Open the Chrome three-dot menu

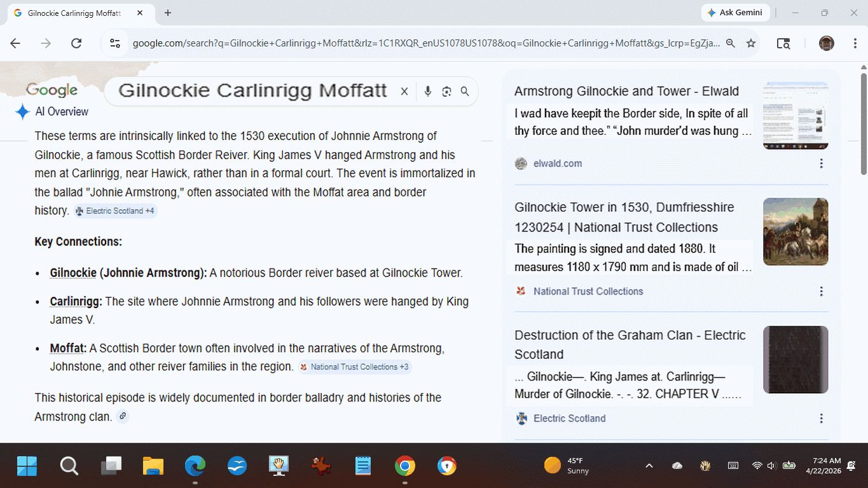tap(855, 43)
